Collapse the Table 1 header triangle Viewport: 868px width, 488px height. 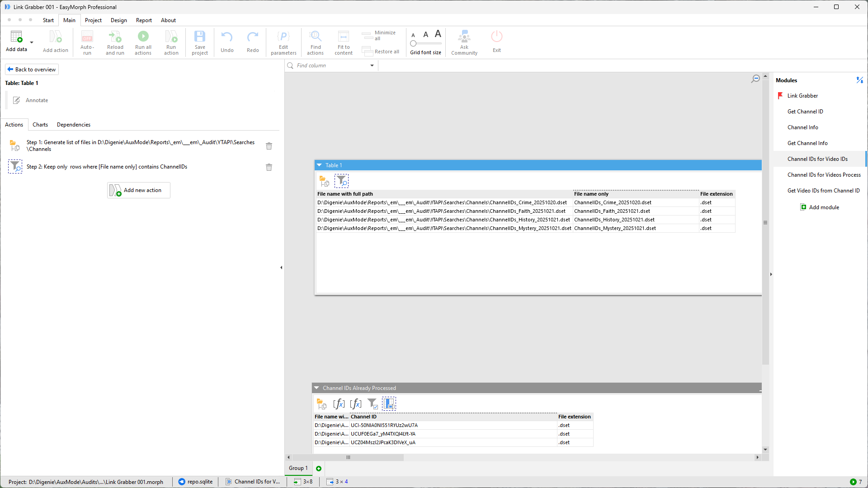pos(319,165)
